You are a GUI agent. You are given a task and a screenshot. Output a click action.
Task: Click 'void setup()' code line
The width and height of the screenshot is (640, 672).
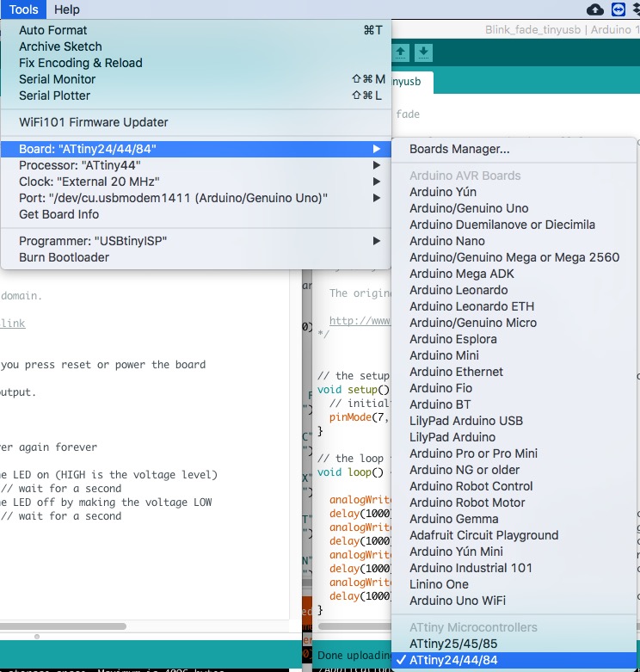click(x=354, y=390)
